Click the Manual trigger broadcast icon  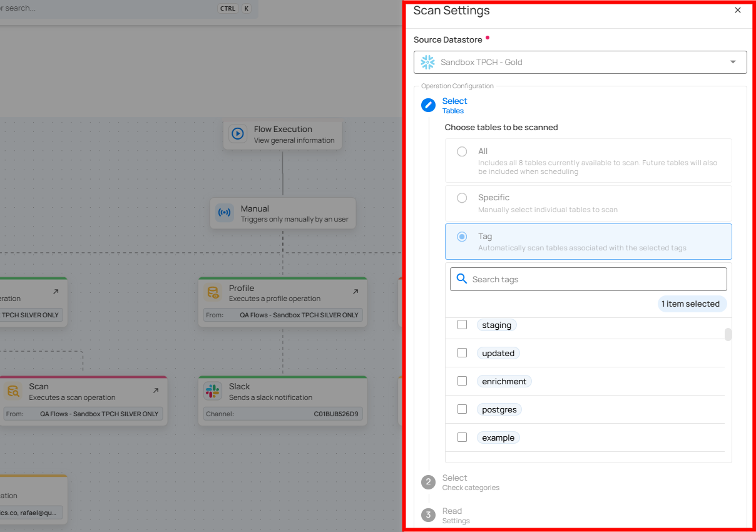[225, 213]
